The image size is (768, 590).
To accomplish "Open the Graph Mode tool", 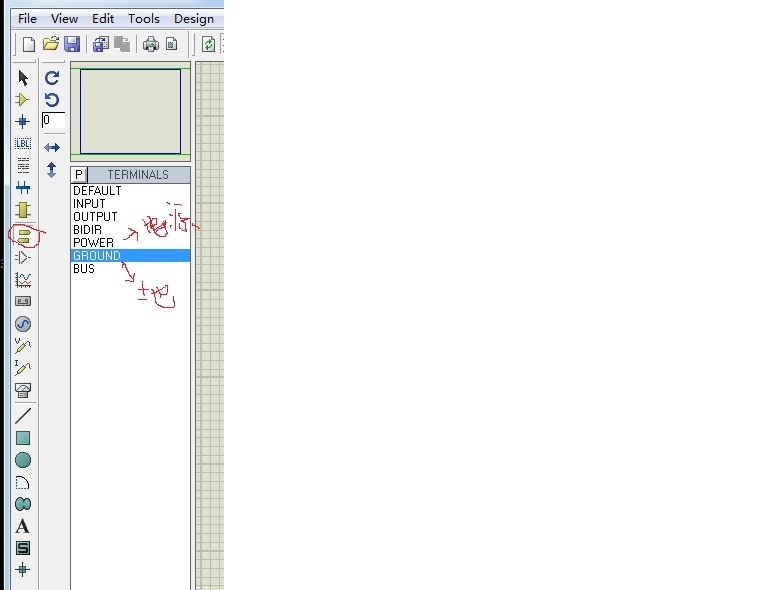I will [x=23, y=280].
